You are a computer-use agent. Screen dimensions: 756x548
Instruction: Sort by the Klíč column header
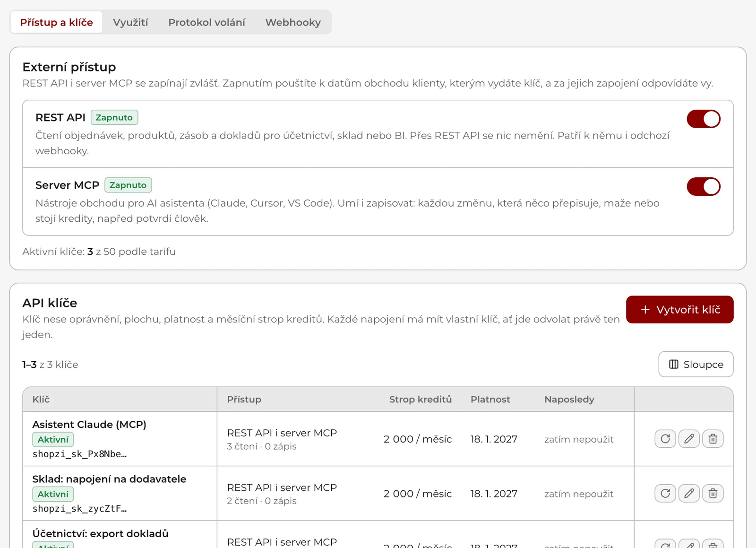pyautogui.click(x=41, y=400)
